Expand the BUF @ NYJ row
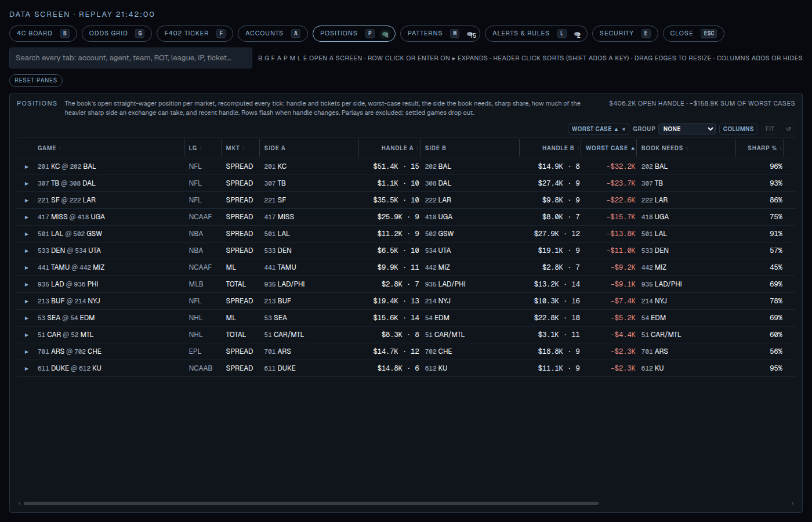This screenshot has height=522, width=812. [x=27, y=302]
